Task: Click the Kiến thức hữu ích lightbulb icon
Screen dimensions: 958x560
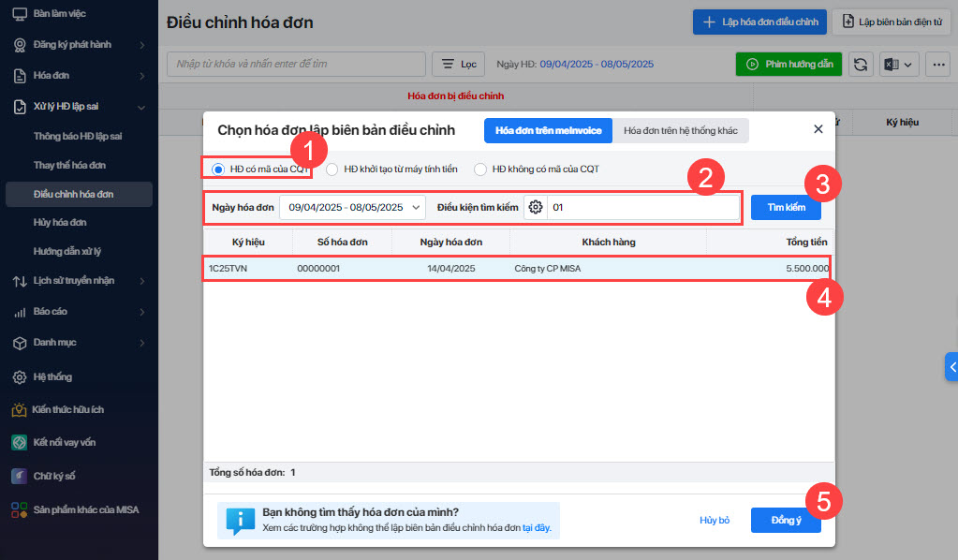Action: pos(19,410)
